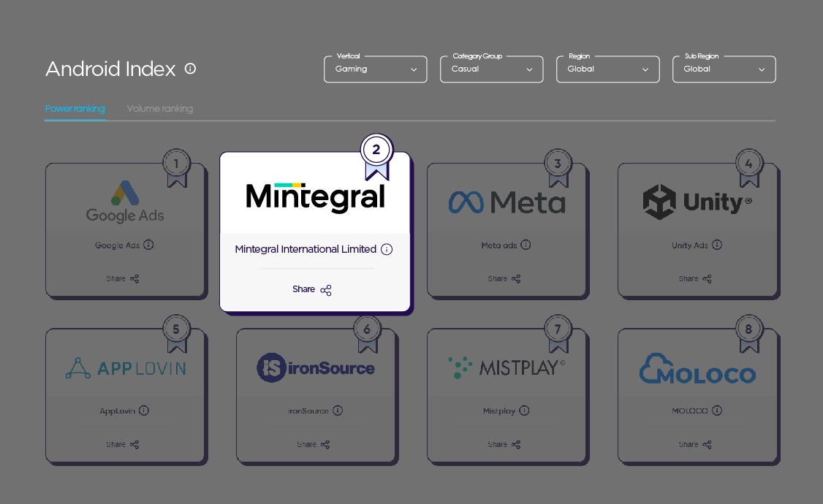Viewport: 823px width, 504px height.
Task: Click the rank 1 ribbon badge
Action: coord(176,168)
